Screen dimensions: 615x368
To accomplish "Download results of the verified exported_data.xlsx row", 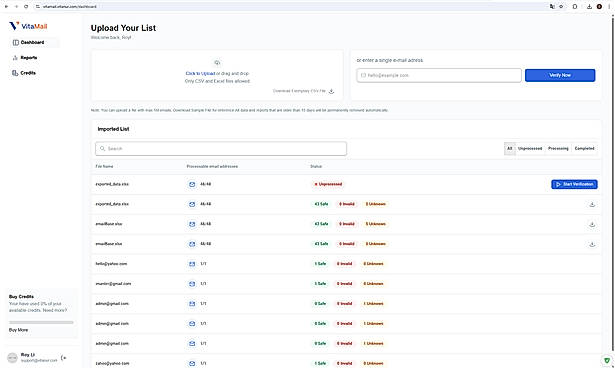I will [x=592, y=204].
